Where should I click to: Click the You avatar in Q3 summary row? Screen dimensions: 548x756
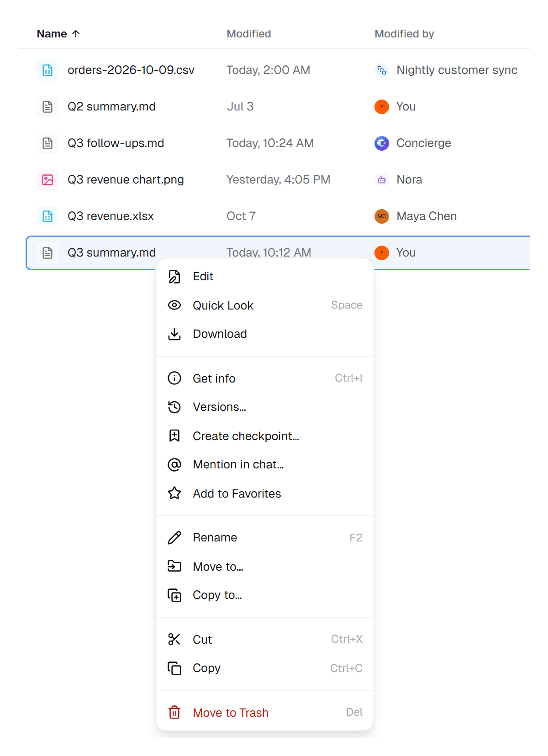pos(382,253)
